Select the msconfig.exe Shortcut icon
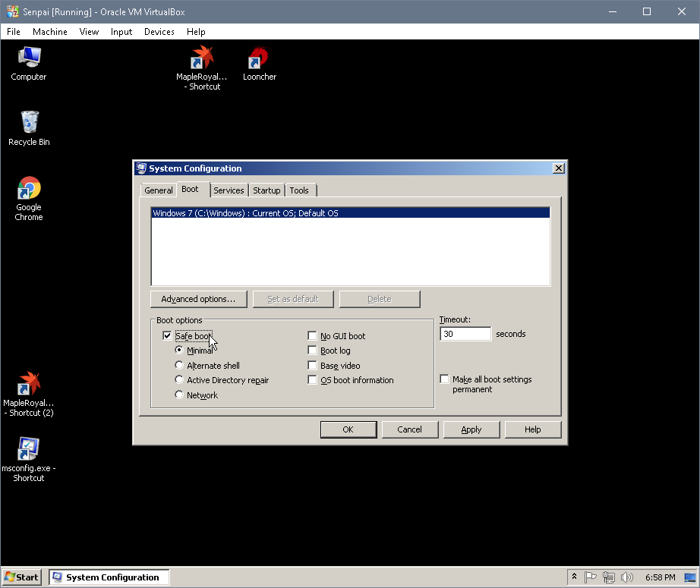 tap(29, 460)
